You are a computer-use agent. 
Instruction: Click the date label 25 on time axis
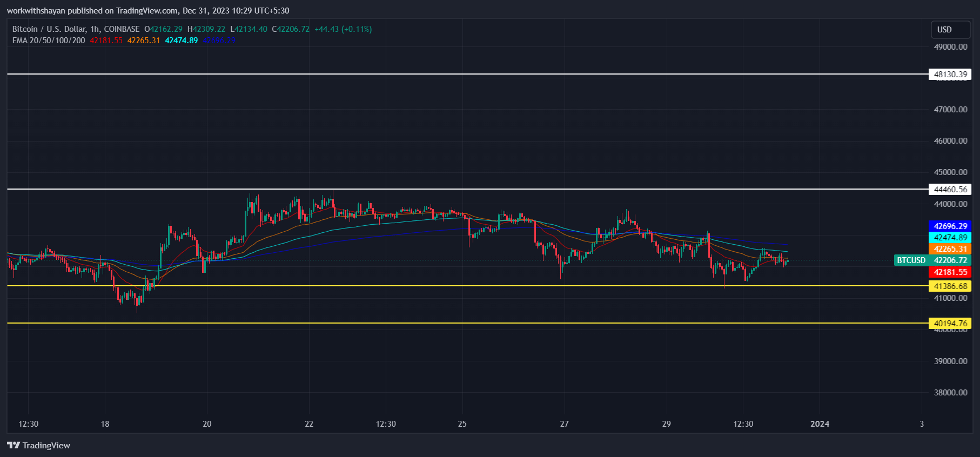pos(462,424)
